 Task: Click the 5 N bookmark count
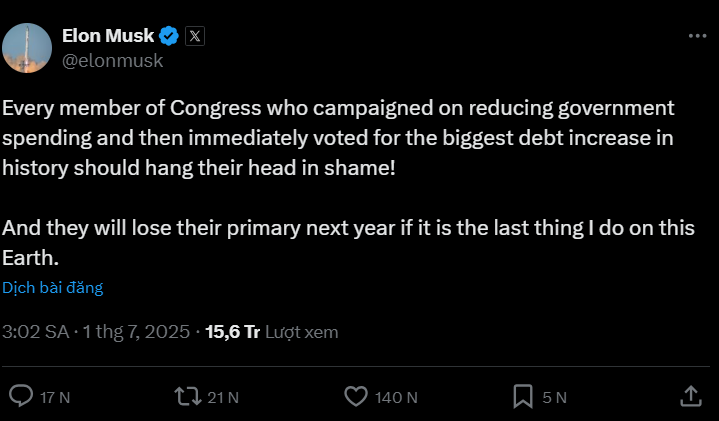click(554, 397)
